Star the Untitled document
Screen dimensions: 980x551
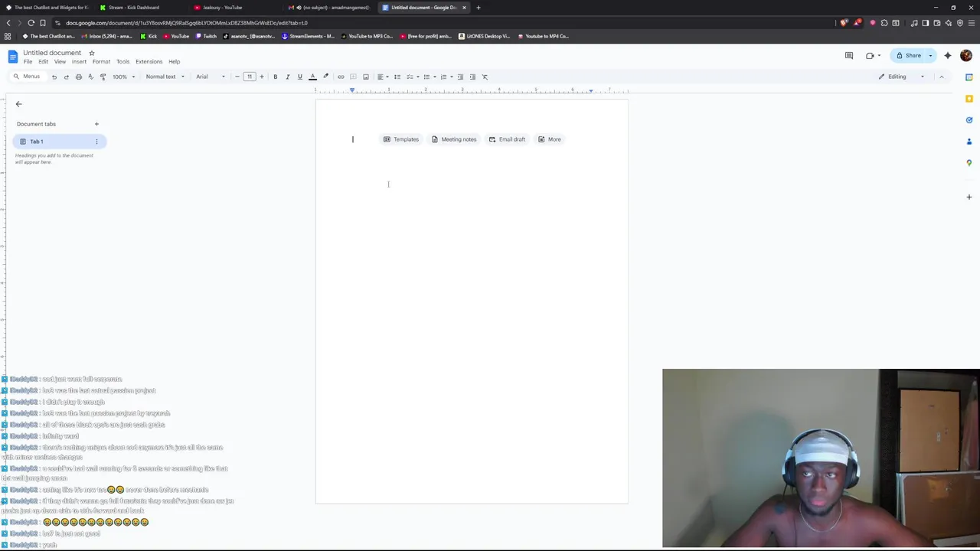[91, 53]
